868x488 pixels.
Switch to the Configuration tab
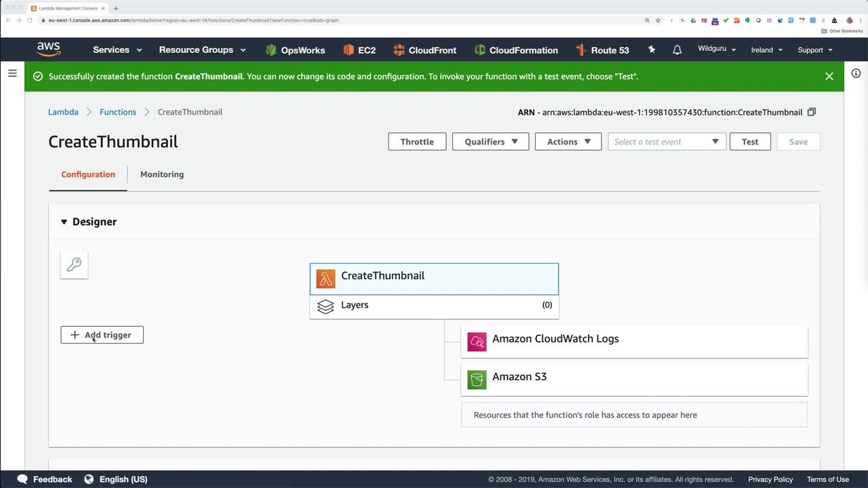click(x=88, y=174)
